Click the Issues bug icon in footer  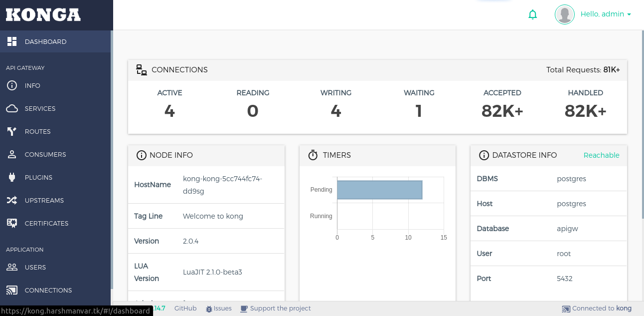tap(209, 309)
